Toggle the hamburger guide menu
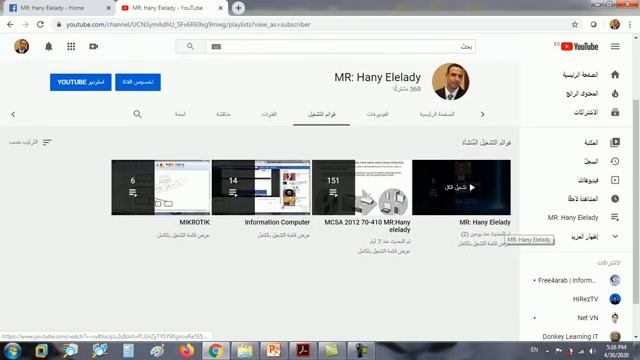 pyautogui.click(x=615, y=47)
